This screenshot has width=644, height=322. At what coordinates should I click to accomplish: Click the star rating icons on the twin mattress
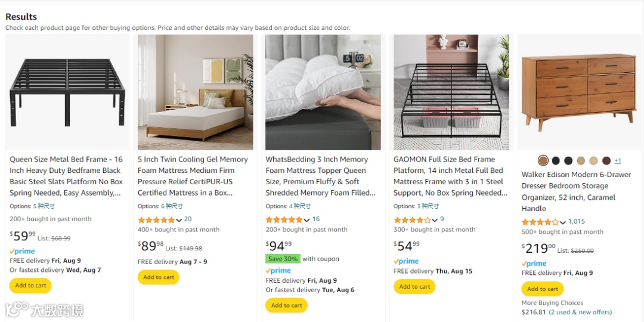click(x=156, y=219)
